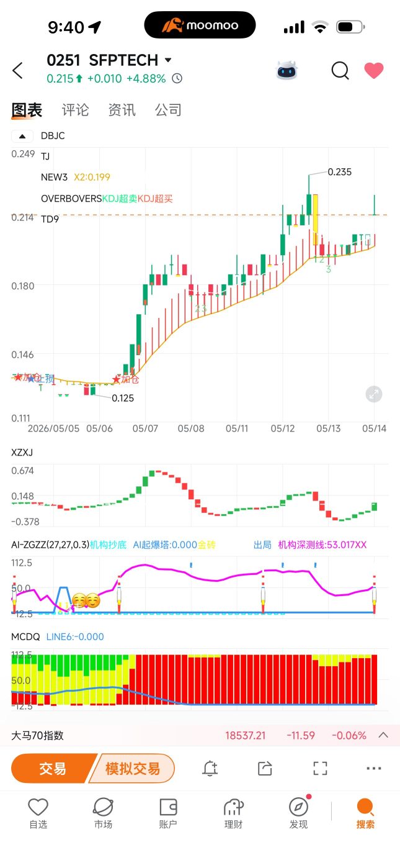The width and height of the screenshot is (400, 868).
Task: Collapse indicator list with the triangle toggle
Action: click(22, 136)
